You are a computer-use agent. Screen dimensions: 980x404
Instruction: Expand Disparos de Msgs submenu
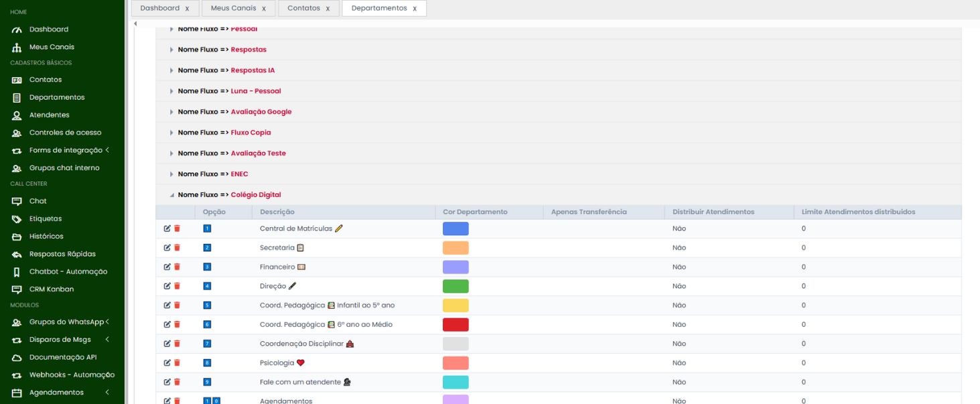coord(107,340)
